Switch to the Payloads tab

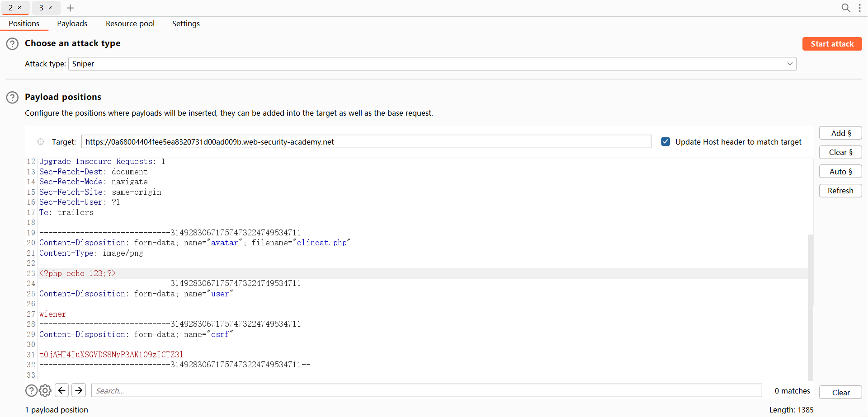72,23
